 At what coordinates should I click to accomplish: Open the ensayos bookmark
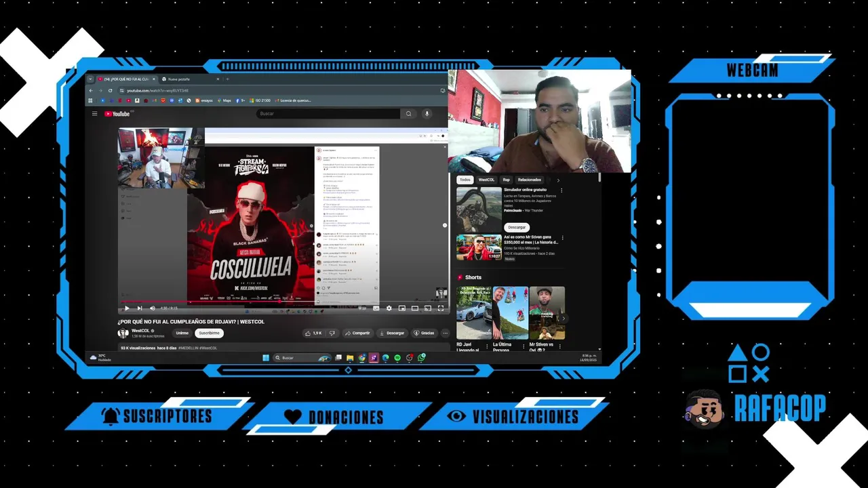[204, 100]
